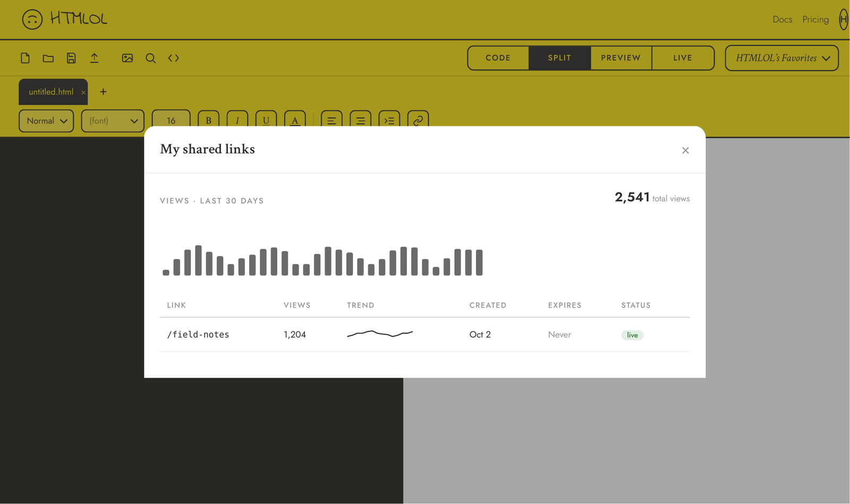Open the font family dropdown
Screen dimensions: 850x504
(113, 121)
